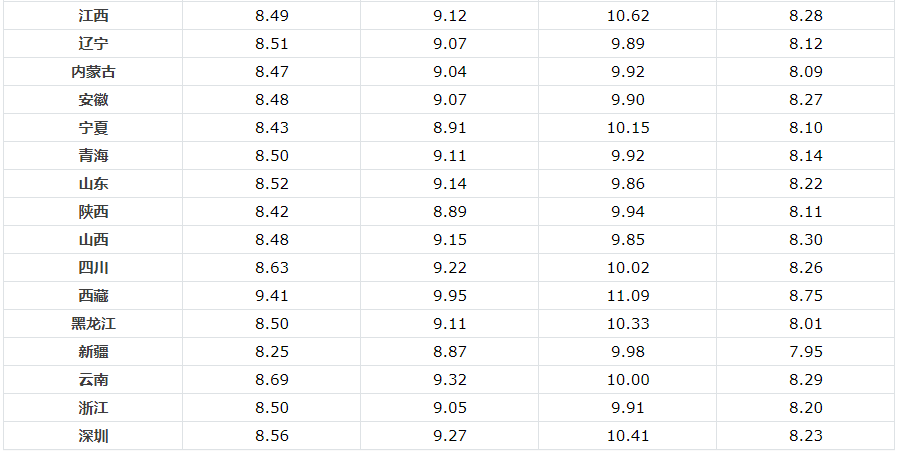The height and width of the screenshot is (451, 898).
Task: Click the 黑龙江 row label
Action: pos(93,324)
